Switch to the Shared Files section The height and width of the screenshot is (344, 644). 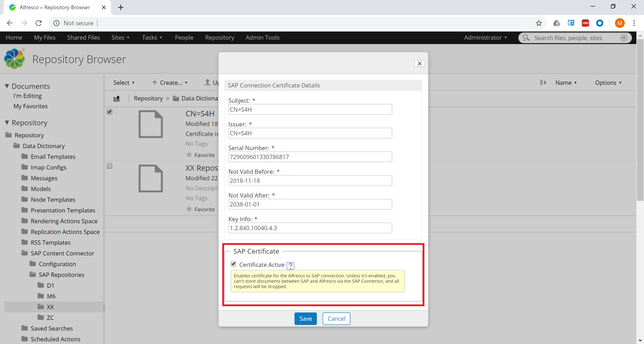83,38
